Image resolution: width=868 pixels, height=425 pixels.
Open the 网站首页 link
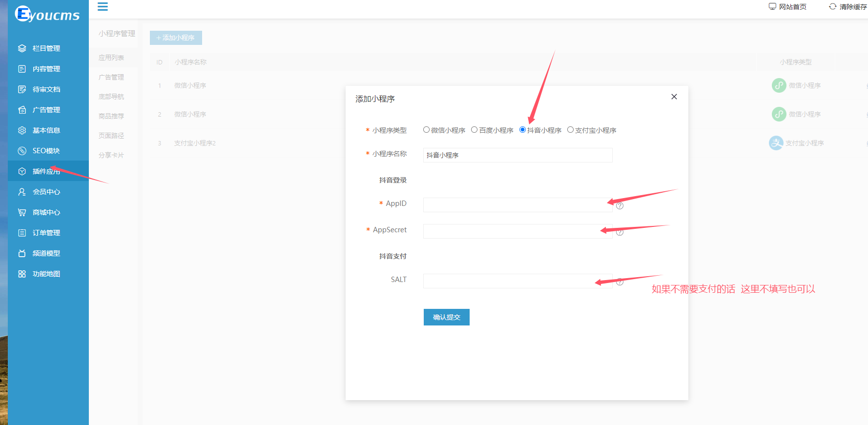tap(787, 6)
